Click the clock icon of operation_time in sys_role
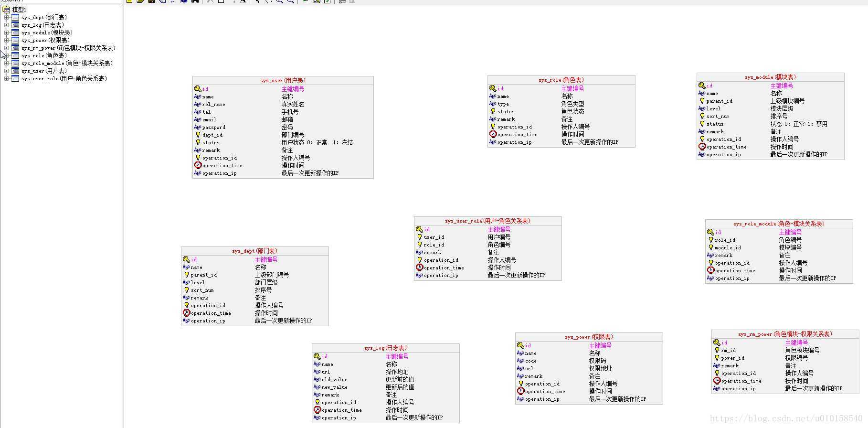 tap(493, 134)
